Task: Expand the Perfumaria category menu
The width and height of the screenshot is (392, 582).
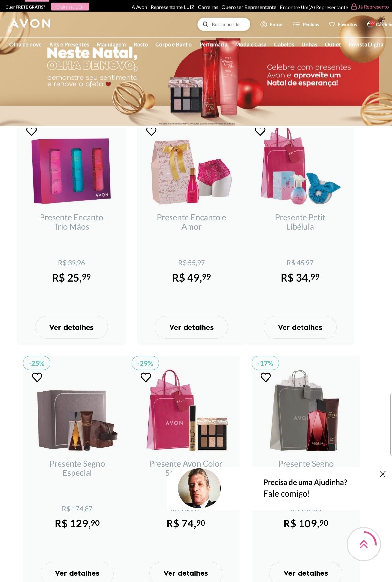Action: click(x=213, y=44)
